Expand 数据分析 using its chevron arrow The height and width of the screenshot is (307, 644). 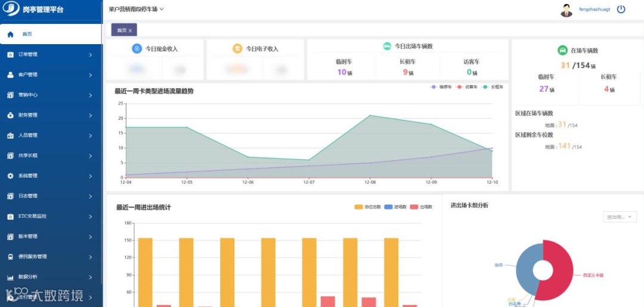91,277
